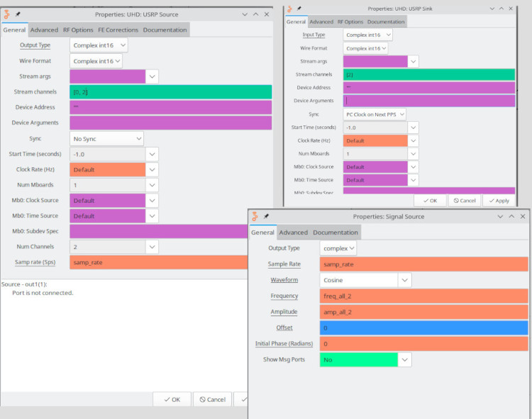Open RF Options tab in USRP Sink
Image resolution: width=532 pixels, height=419 pixels.
pyautogui.click(x=350, y=22)
